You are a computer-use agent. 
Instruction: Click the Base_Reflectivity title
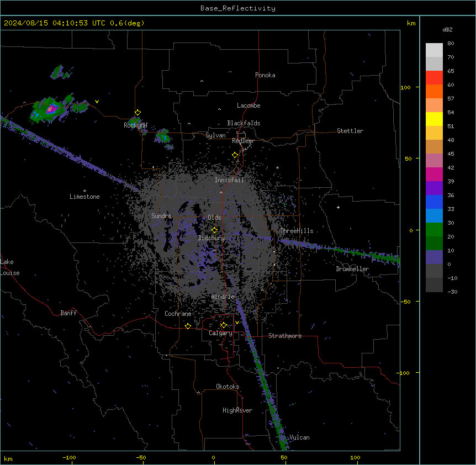point(238,8)
